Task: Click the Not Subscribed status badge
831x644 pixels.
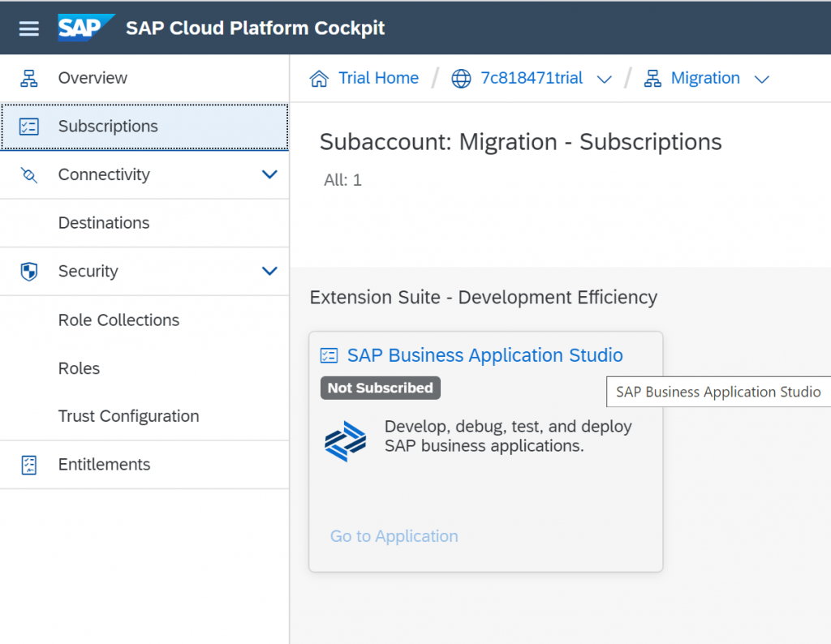Action: pyautogui.click(x=381, y=388)
